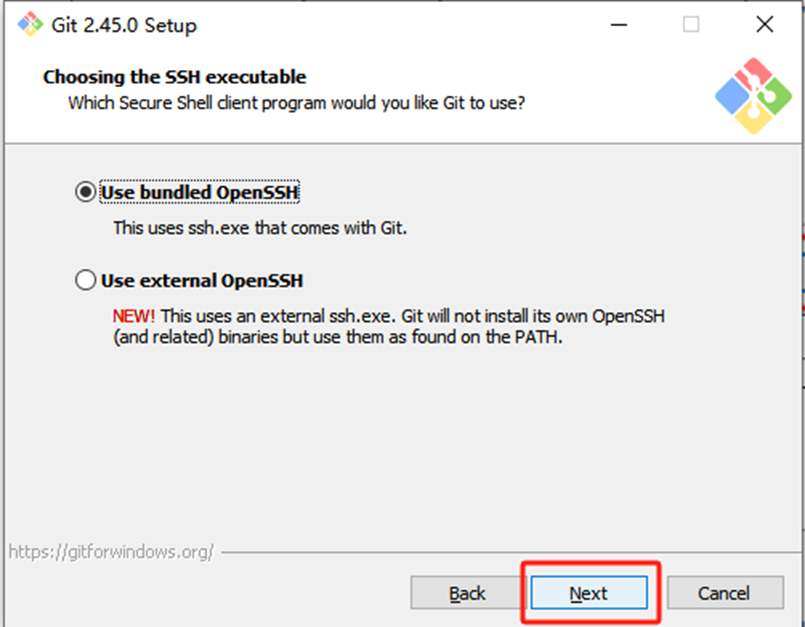Click the Git icon in the title bar
This screenshot has width=805, height=627.
point(30,24)
